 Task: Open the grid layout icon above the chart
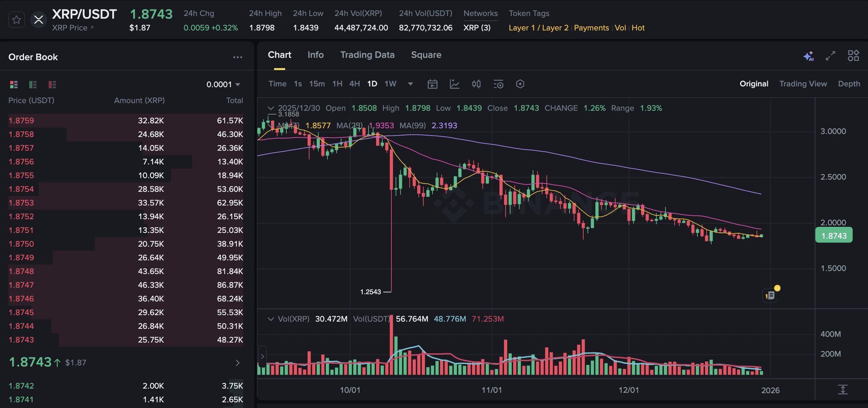854,56
